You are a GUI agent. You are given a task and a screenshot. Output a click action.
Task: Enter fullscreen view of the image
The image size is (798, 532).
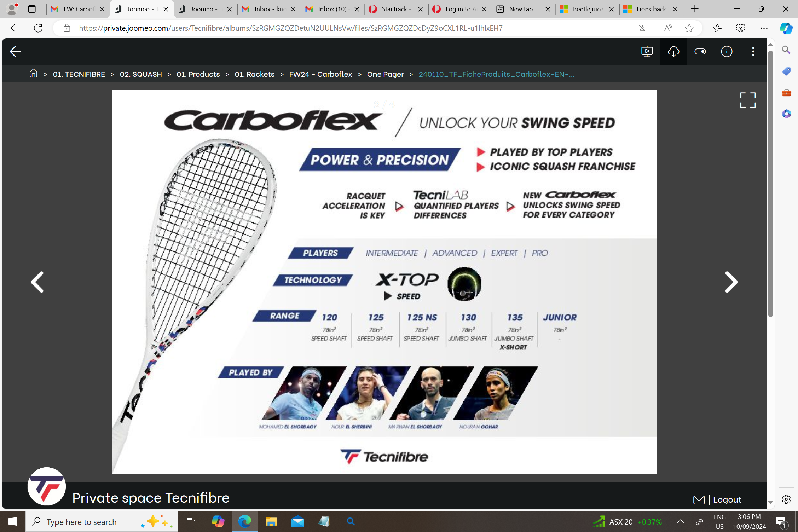coord(748,100)
